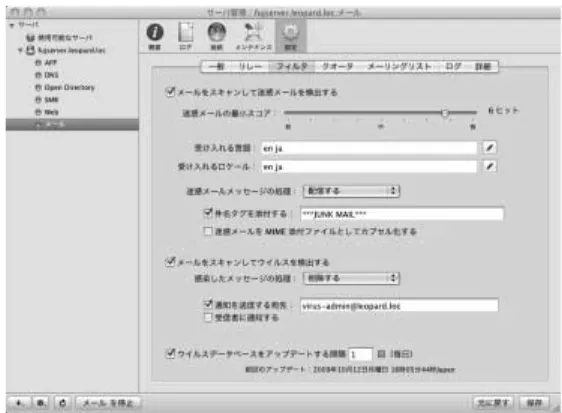Toggle ウイルスデータベースをアップデートする間隔 checkbox
This screenshot has height=413, width=562.
point(170,353)
